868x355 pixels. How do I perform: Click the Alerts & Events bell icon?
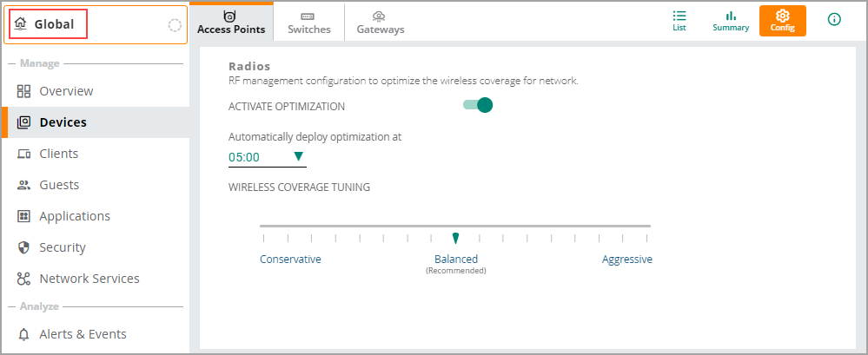(24, 334)
